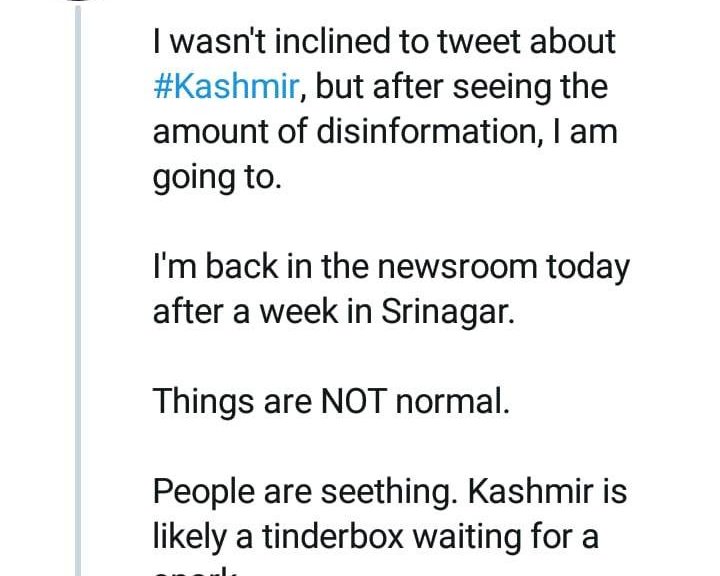Image resolution: width=720 pixels, height=576 pixels.
Task: Click the partially visible last line of text
Action: pos(195,572)
